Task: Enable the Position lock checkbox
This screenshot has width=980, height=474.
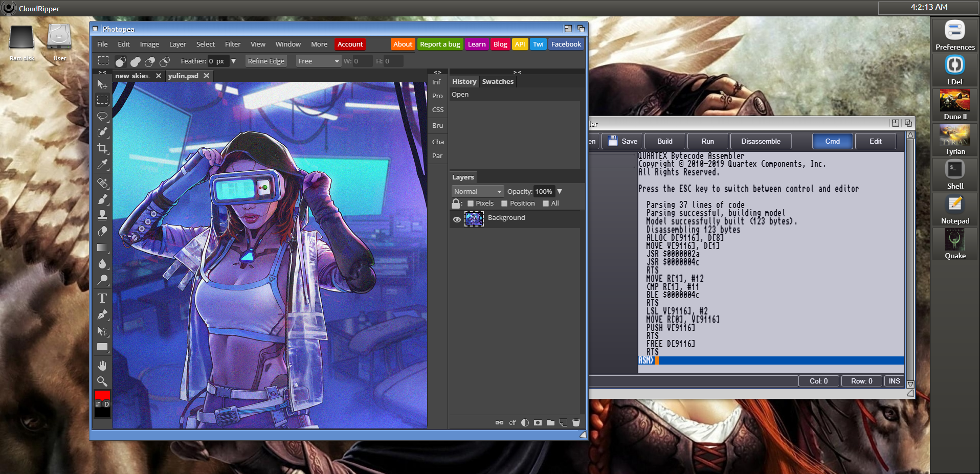Action: (504, 204)
